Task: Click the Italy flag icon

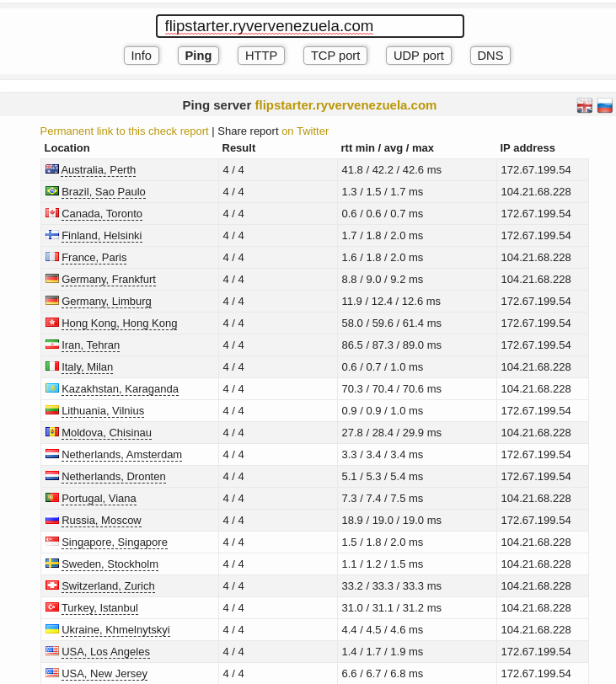Action: point(52,366)
